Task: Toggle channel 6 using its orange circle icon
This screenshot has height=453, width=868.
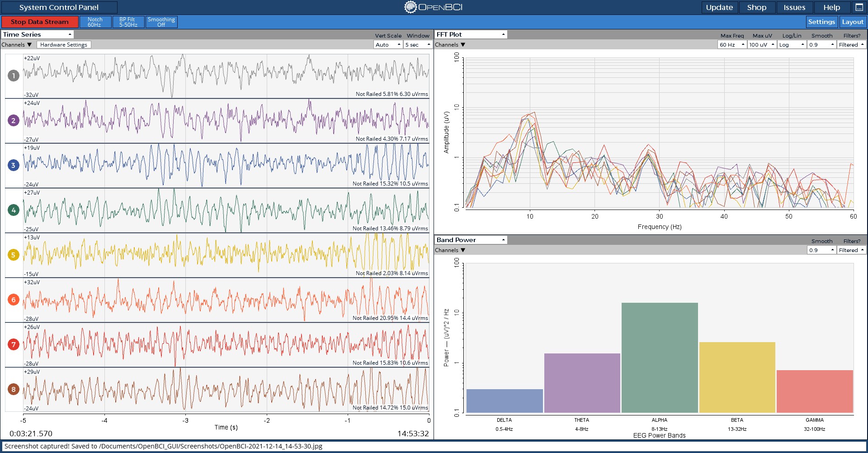Action: click(14, 300)
